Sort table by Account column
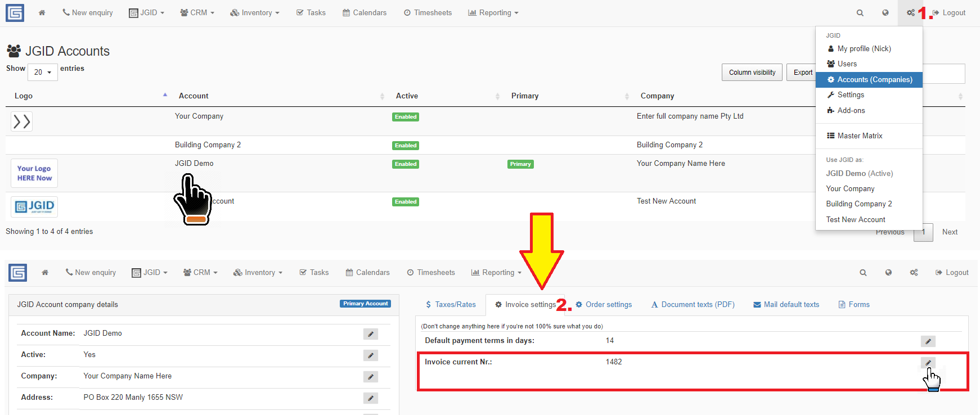 point(279,96)
